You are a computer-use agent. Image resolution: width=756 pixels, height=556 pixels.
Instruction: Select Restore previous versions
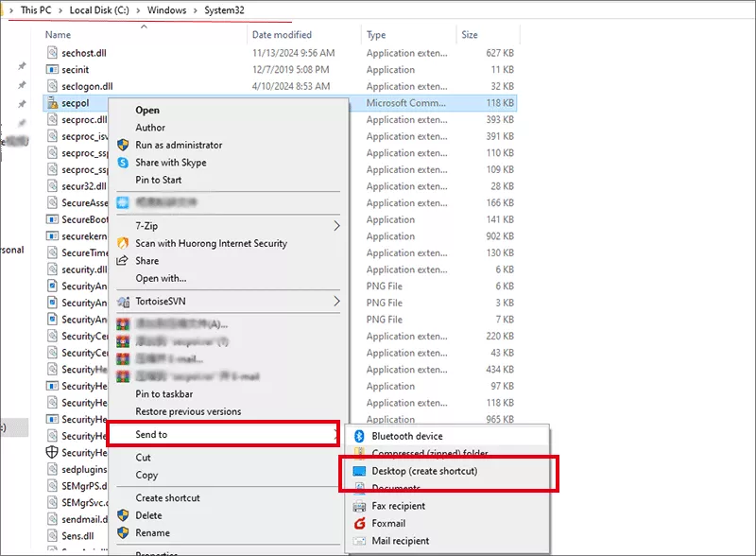click(188, 411)
